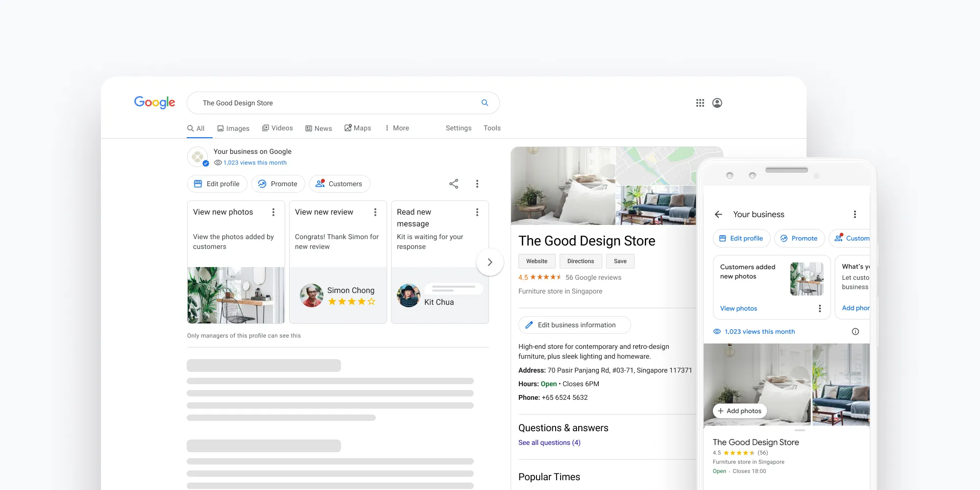
Task: Click the Website button
Action: pos(537,261)
